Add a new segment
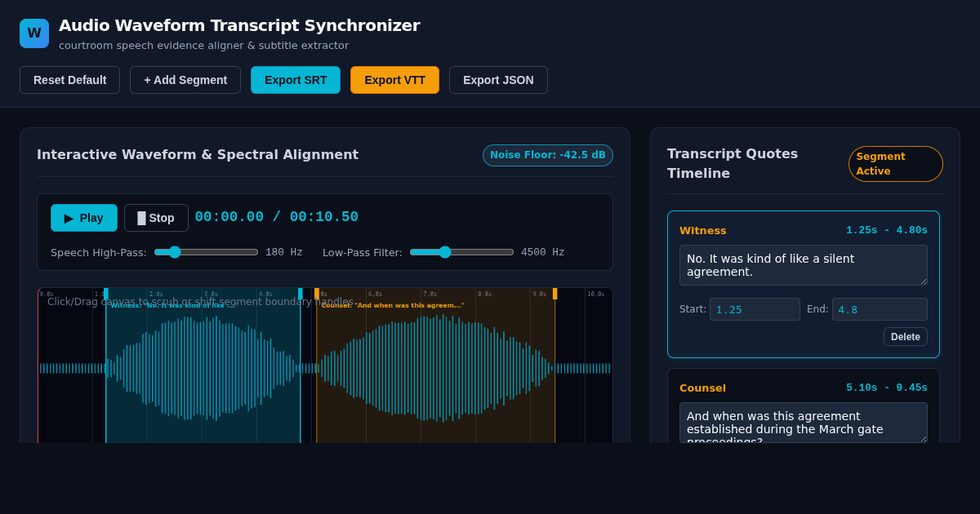Screen dimensions: 980x514 tap(185, 80)
